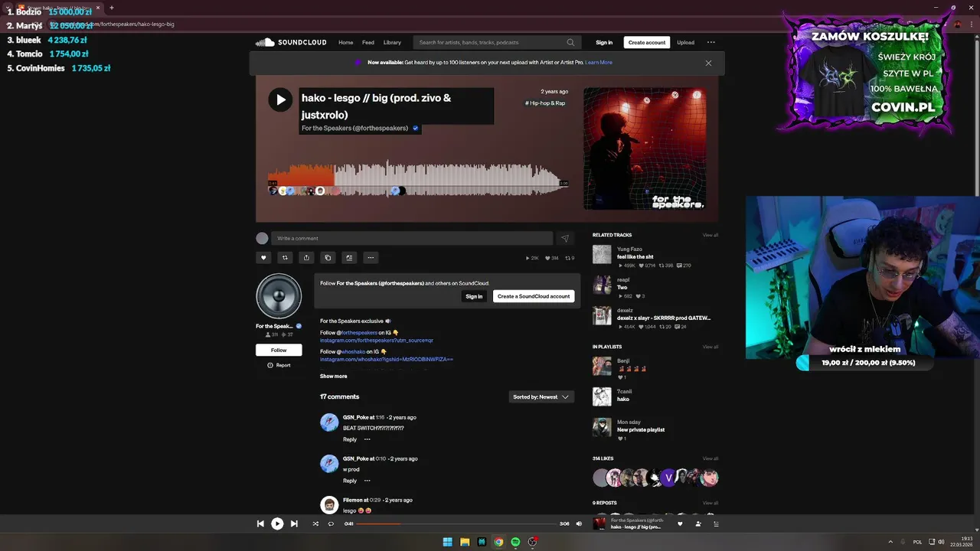Screen dimensions: 980x551
Task: Click Sign in in header
Action: 604,42
